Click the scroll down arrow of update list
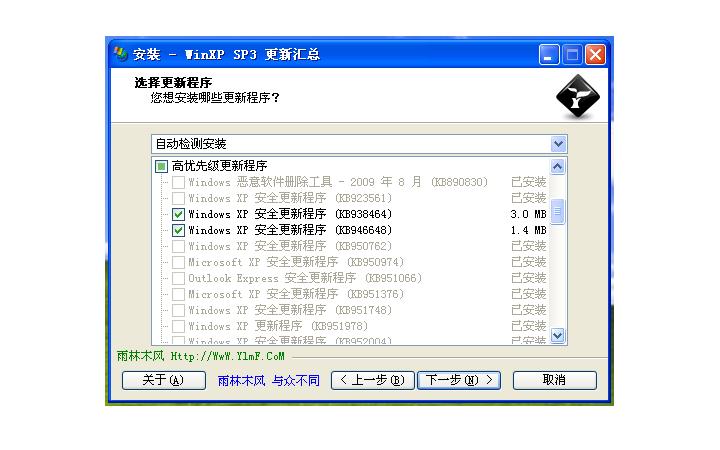 pos(557,336)
